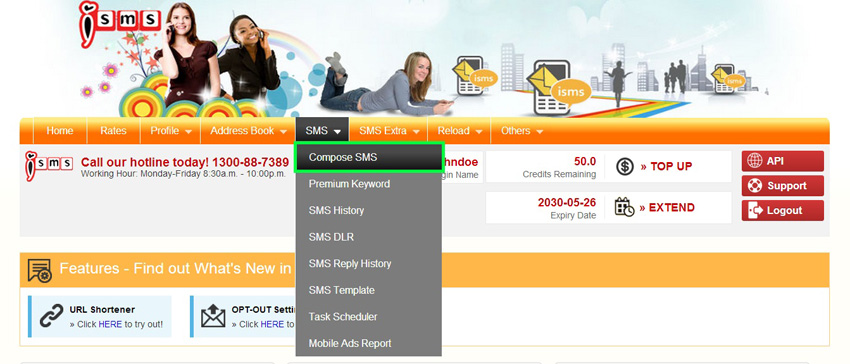The width and height of the screenshot is (850, 364).
Task: Open Mobile Ads Report menu entry
Action: point(369,343)
